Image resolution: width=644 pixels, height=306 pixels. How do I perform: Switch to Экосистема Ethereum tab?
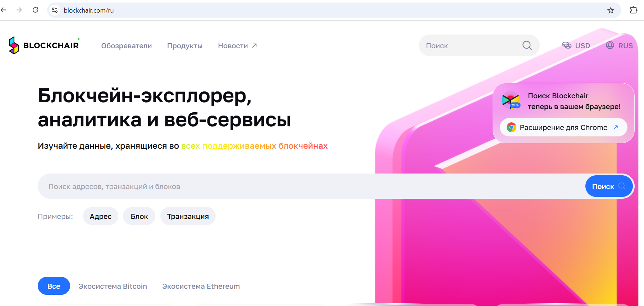click(x=201, y=286)
